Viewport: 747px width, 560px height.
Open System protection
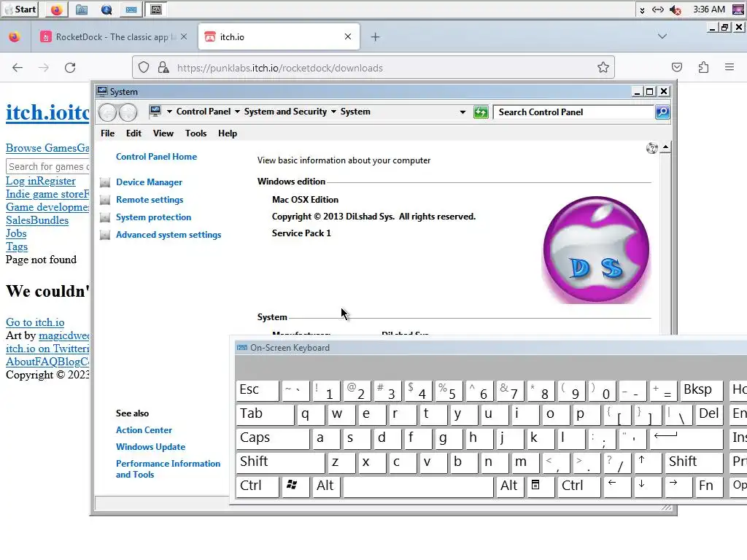click(x=153, y=217)
